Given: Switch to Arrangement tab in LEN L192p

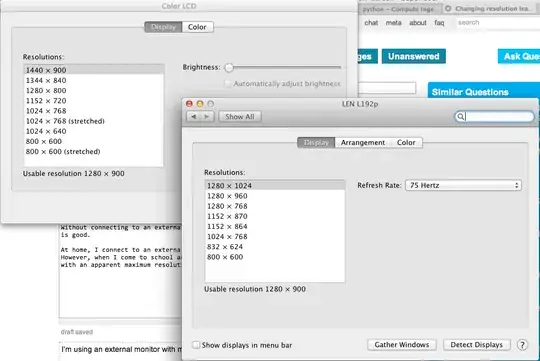Looking at the screenshot, I should click(363, 143).
